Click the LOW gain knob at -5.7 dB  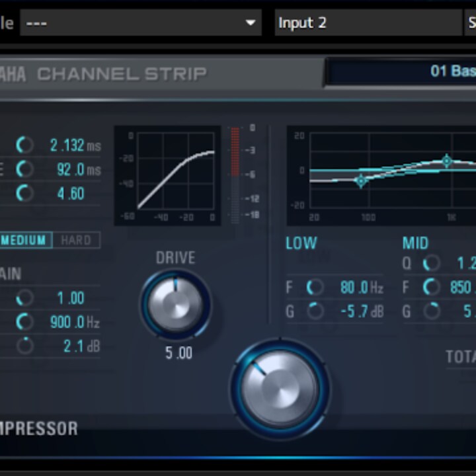point(315,311)
